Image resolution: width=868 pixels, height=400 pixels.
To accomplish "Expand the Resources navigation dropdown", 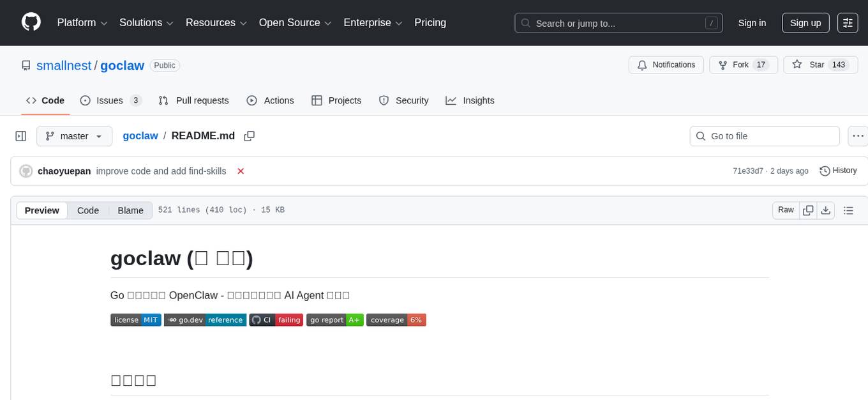I will (x=216, y=22).
